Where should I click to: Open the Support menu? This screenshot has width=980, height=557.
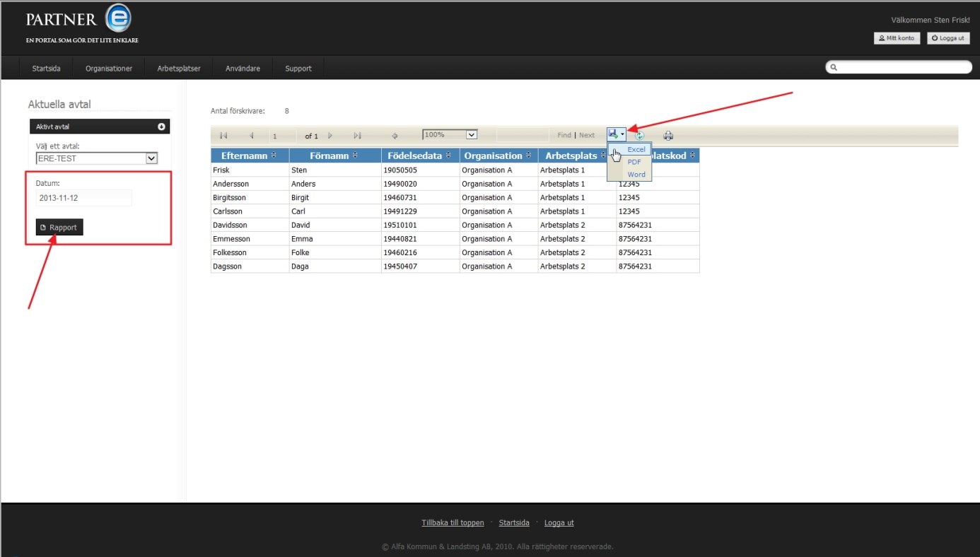pos(298,69)
